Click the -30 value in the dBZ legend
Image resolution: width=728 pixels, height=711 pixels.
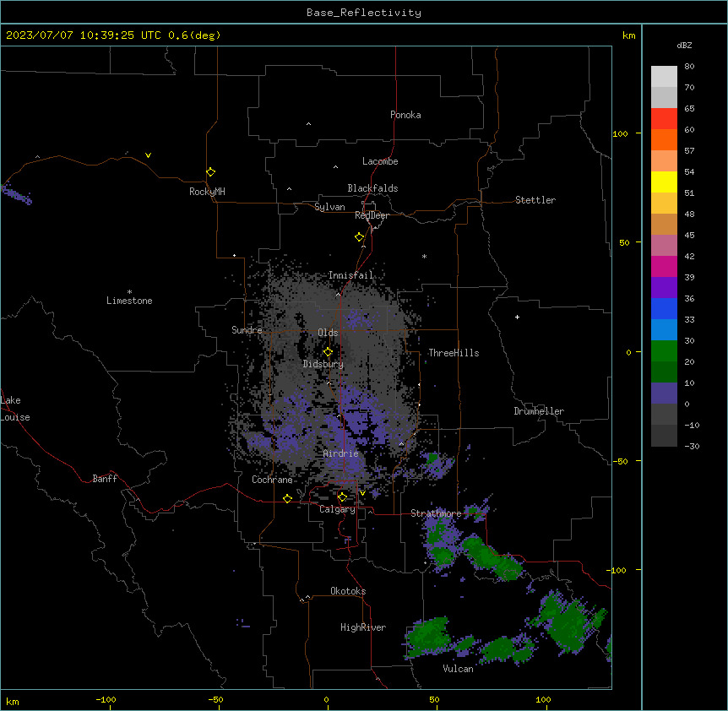coord(692,447)
